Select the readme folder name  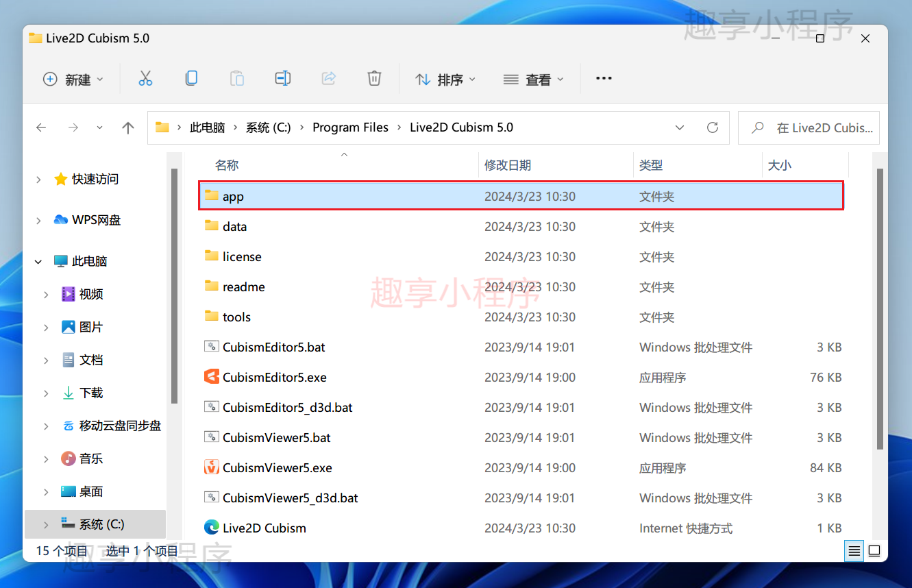[244, 286]
